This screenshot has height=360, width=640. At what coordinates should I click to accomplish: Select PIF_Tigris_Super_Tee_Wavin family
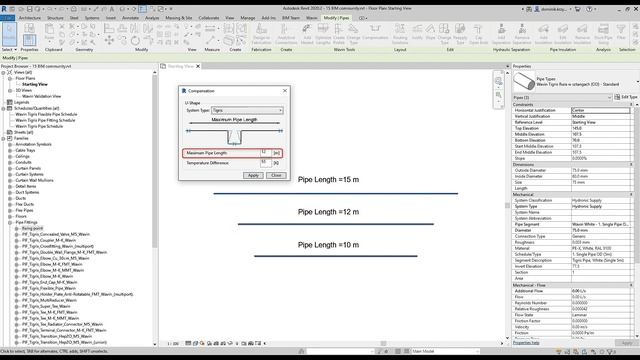pyautogui.click(x=46, y=307)
